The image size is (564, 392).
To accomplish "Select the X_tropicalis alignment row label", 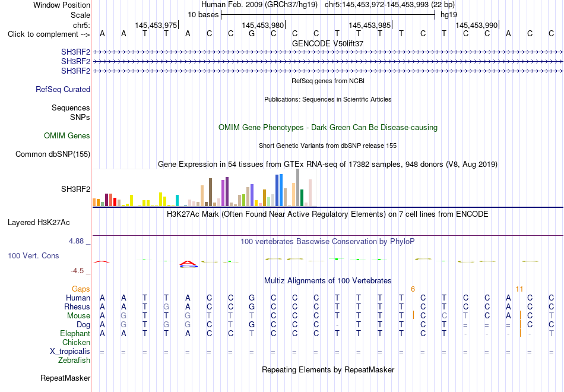I will [x=70, y=352].
